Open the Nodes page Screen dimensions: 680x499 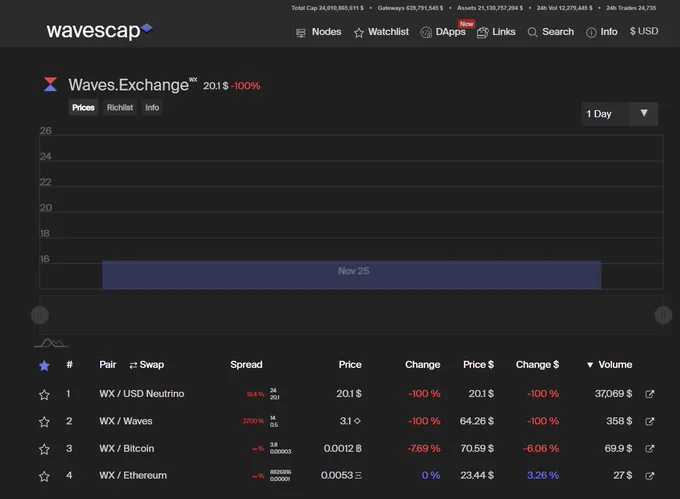(319, 32)
